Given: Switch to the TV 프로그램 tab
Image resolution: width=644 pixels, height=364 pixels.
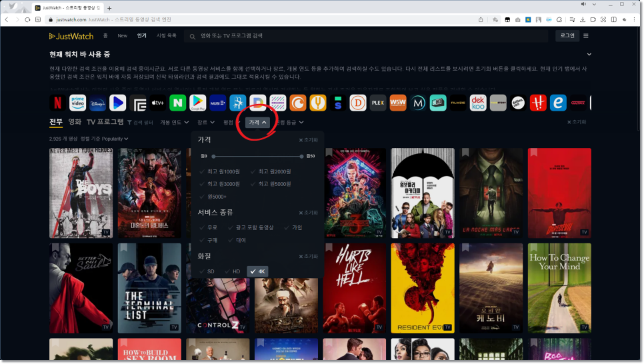Looking at the screenshot, I should pos(105,121).
